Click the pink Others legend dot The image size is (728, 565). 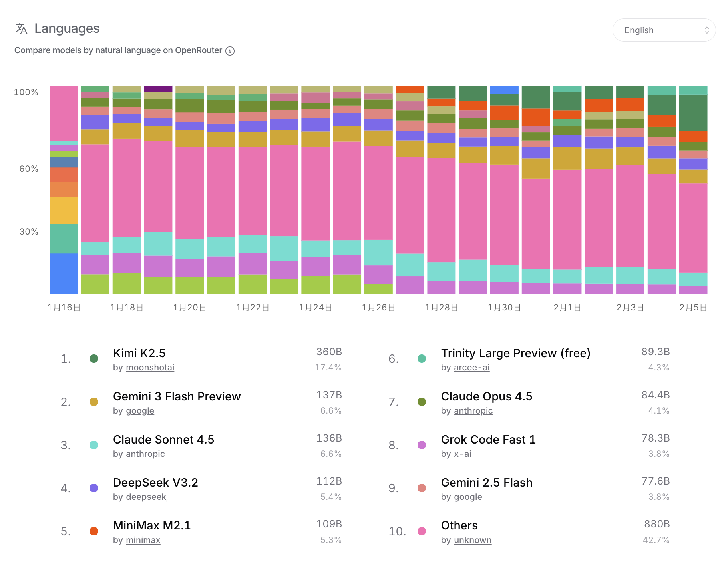pyautogui.click(x=422, y=531)
